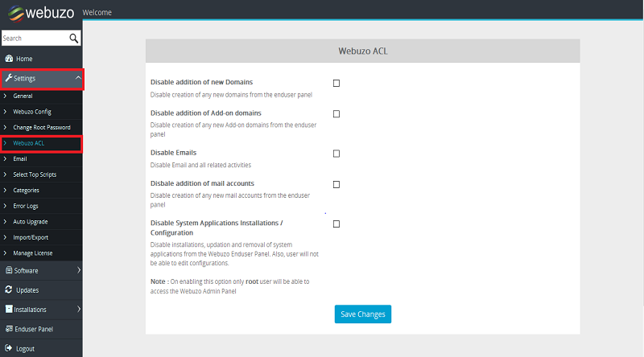Open the Enduser Panel link

point(34,329)
